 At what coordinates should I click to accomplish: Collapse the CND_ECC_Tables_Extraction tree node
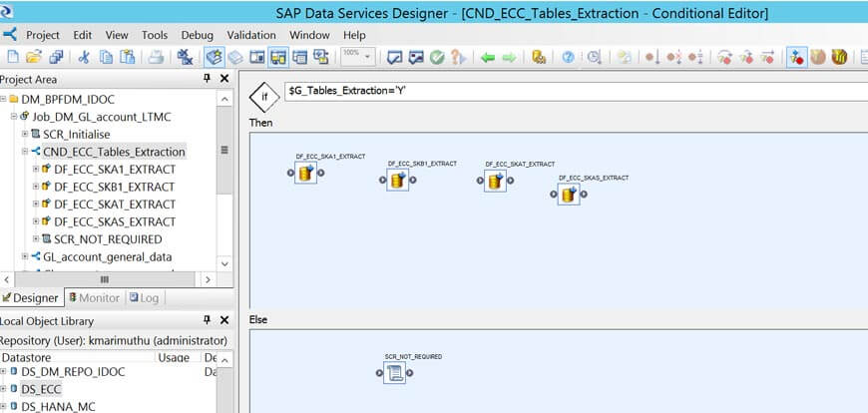[25, 152]
